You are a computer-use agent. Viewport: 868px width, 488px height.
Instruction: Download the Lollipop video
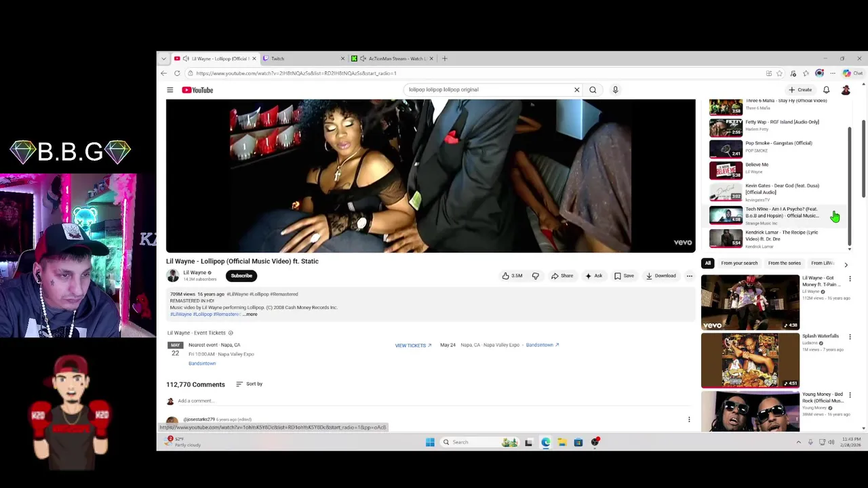pos(661,276)
